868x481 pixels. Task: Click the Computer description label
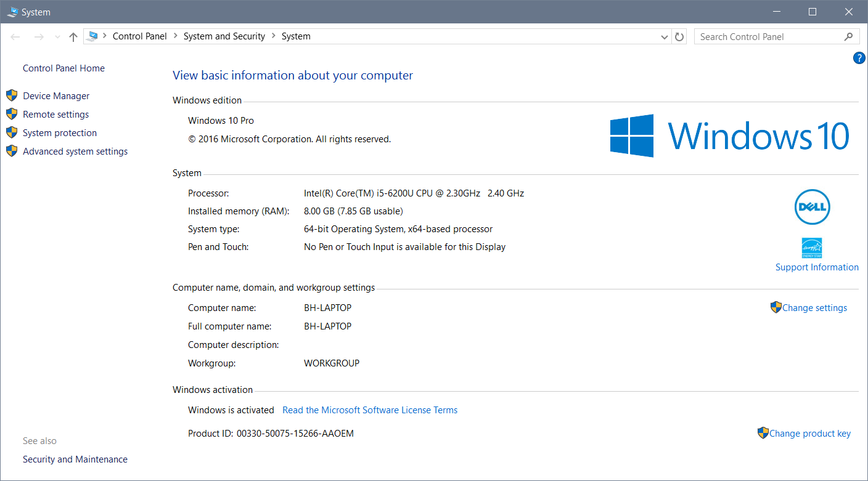pyautogui.click(x=234, y=344)
